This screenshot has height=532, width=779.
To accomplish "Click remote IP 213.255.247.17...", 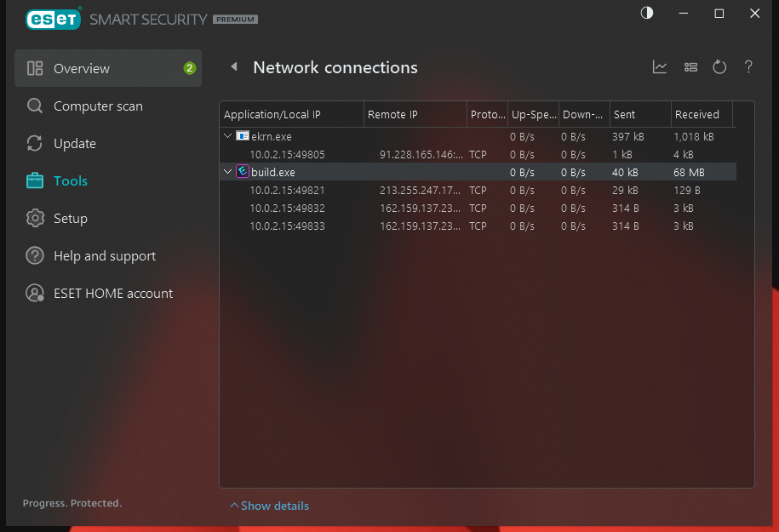I will (x=421, y=191).
